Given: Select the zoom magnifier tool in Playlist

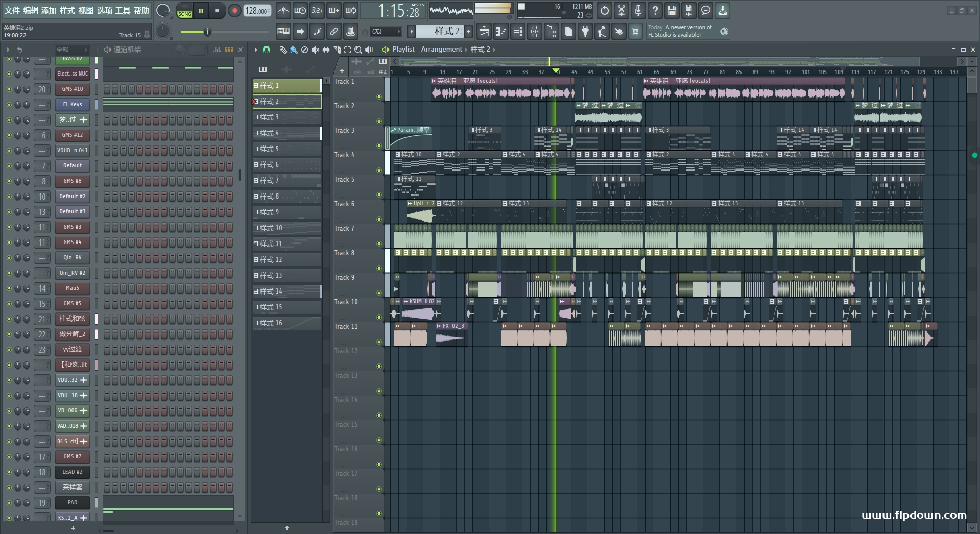Looking at the screenshot, I should (x=358, y=50).
